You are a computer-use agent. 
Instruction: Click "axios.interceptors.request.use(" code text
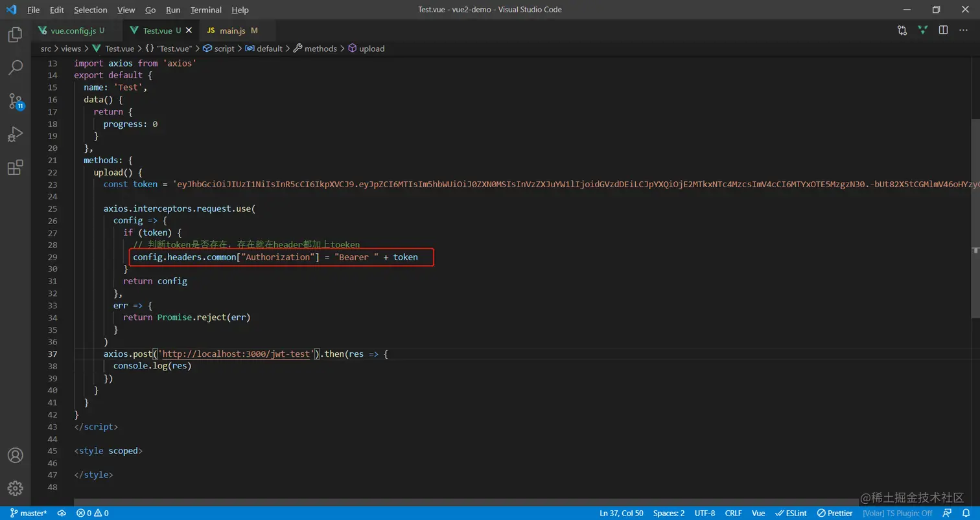coord(180,209)
